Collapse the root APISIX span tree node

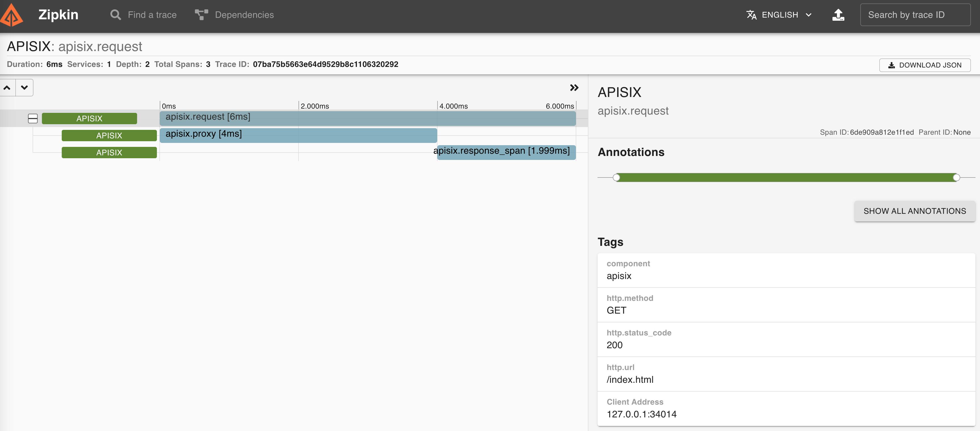tap(33, 119)
